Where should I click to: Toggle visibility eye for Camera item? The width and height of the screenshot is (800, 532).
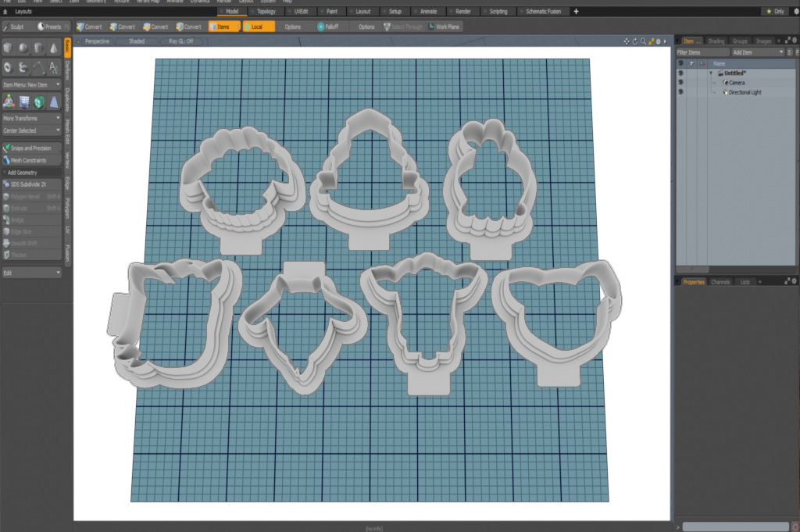(680, 82)
